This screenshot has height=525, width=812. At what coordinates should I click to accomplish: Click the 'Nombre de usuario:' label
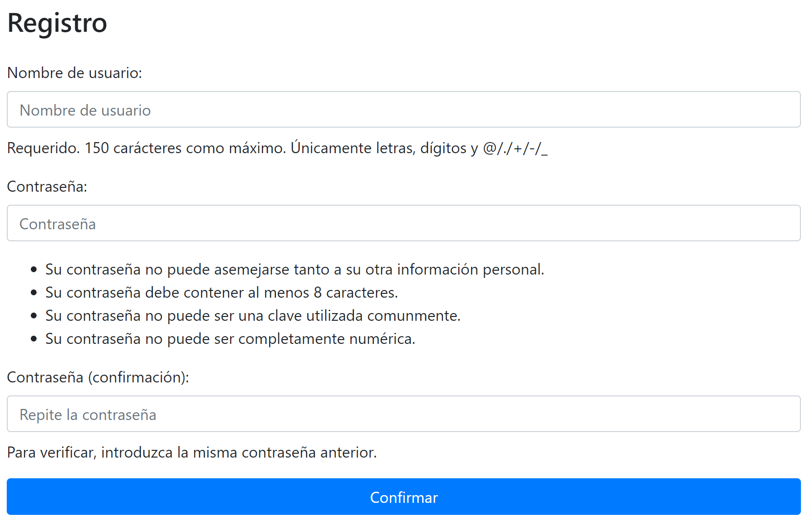click(75, 73)
